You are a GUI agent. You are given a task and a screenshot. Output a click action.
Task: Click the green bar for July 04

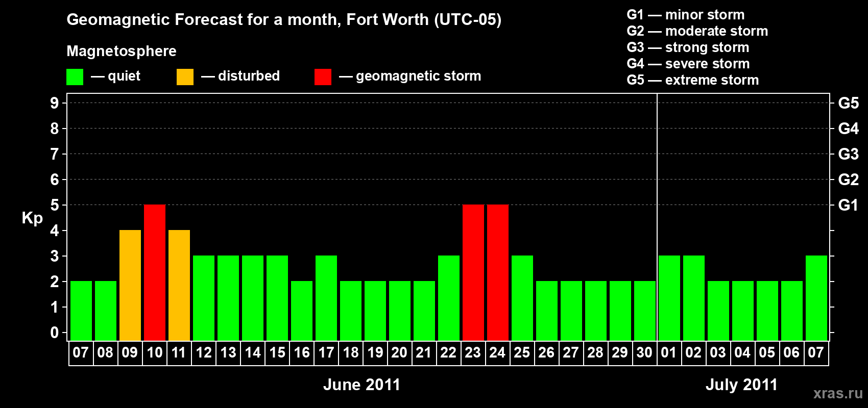click(x=743, y=311)
